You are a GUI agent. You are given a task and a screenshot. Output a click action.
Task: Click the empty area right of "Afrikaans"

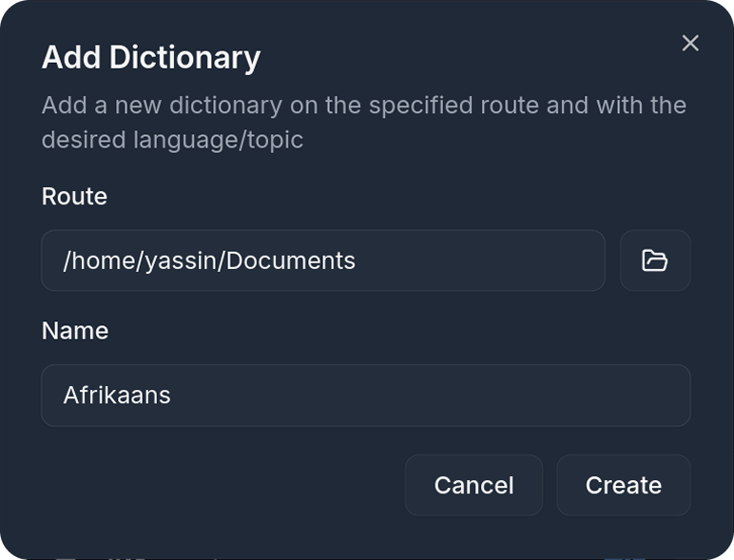tap(428, 396)
